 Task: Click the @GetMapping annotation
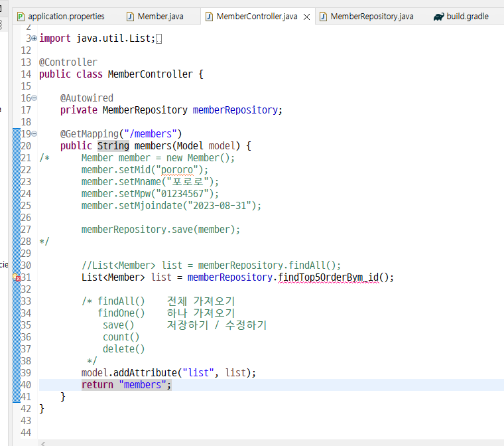click(90, 134)
